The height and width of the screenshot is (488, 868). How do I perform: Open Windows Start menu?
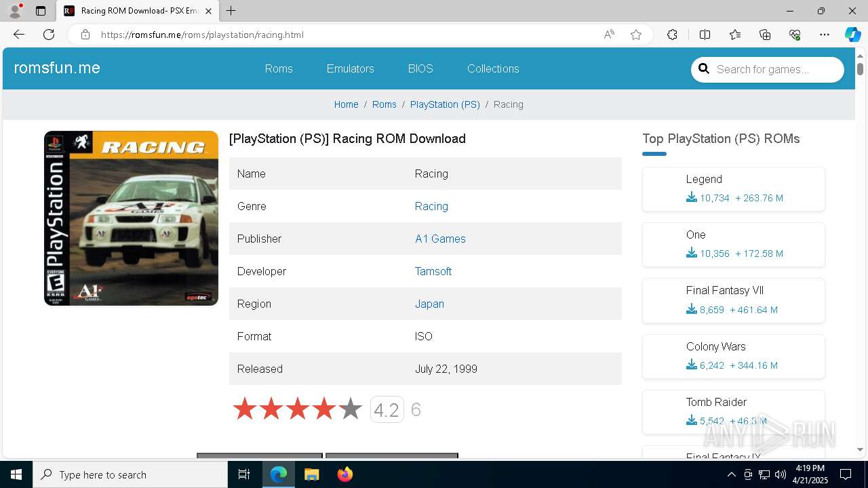pos(16,474)
